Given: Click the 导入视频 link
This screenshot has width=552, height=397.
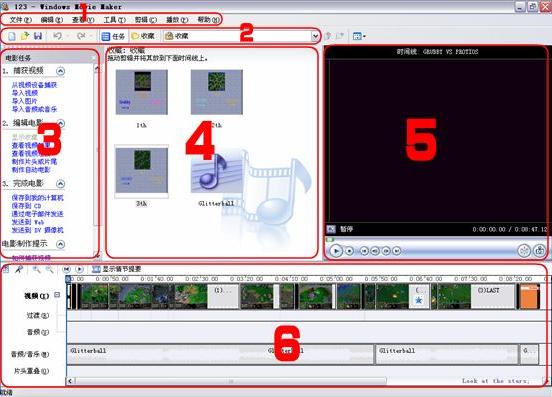Looking at the screenshot, I should coord(25,93).
